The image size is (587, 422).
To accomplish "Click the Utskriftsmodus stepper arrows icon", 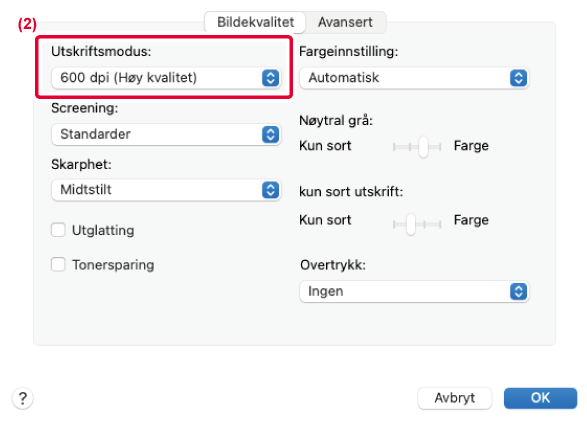I will [270, 78].
